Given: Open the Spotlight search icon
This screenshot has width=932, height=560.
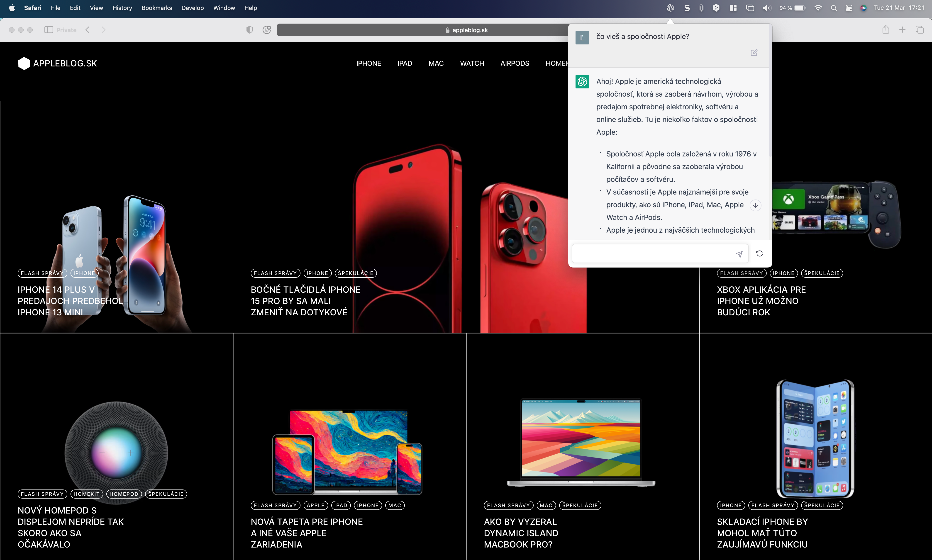Looking at the screenshot, I should coord(834,8).
